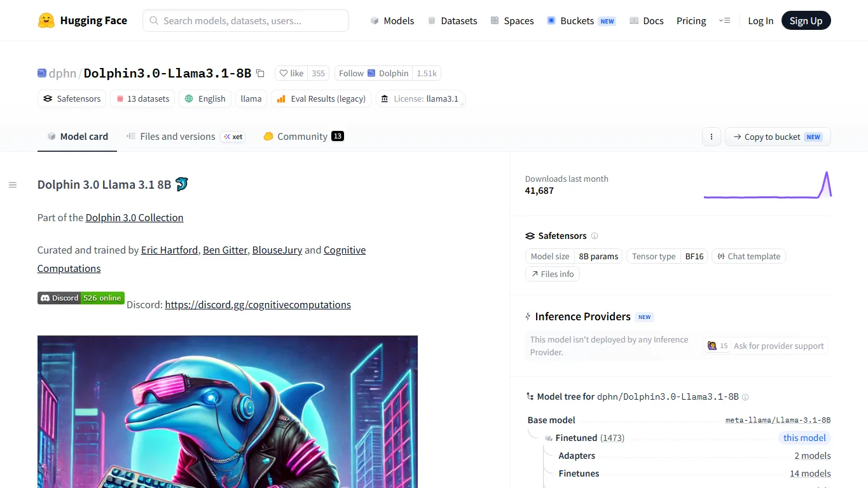Image resolution: width=868 pixels, height=488 pixels.
Task: Click the Chat template button
Action: 749,257
